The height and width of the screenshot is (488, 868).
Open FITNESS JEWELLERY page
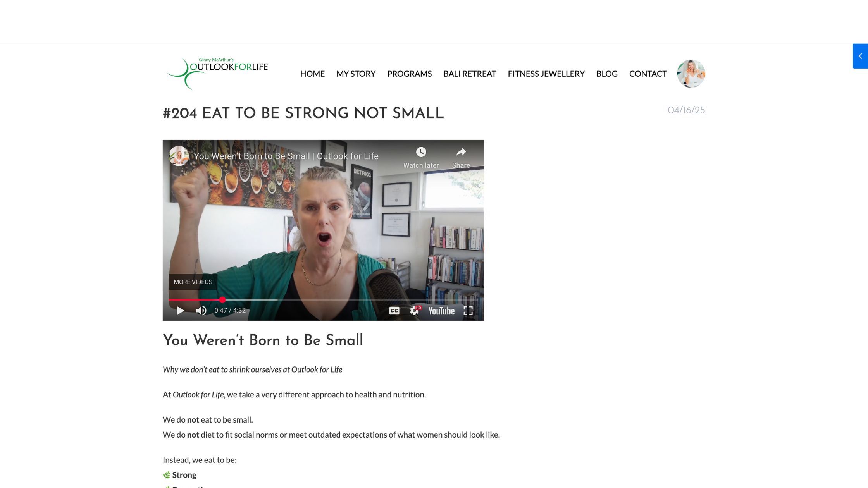[546, 74]
